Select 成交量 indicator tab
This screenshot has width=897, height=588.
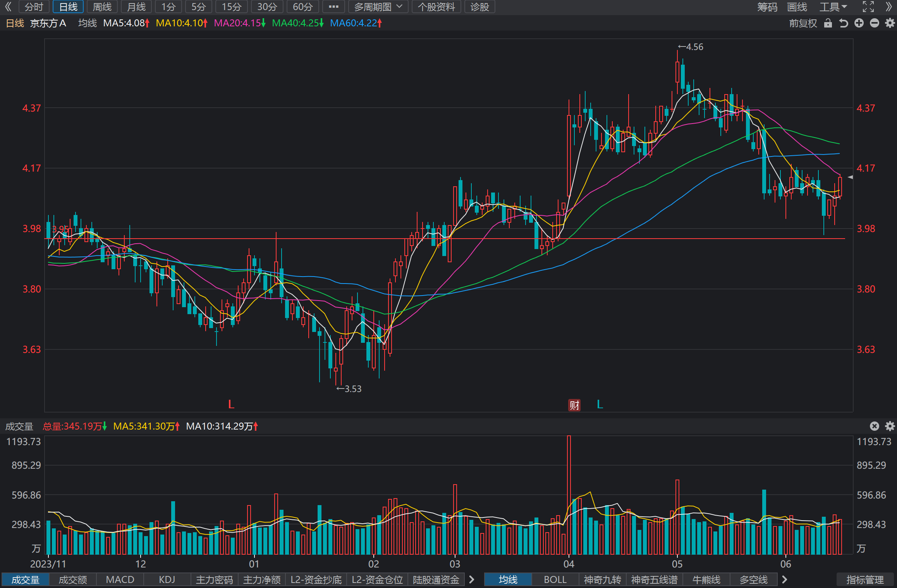tap(26, 580)
